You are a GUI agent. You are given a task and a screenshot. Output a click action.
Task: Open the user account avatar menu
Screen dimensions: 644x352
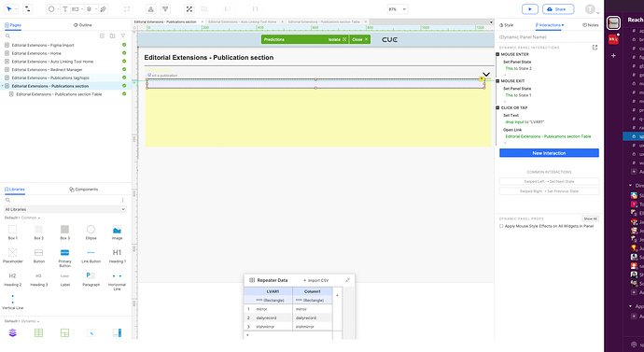[x=590, y=9]
